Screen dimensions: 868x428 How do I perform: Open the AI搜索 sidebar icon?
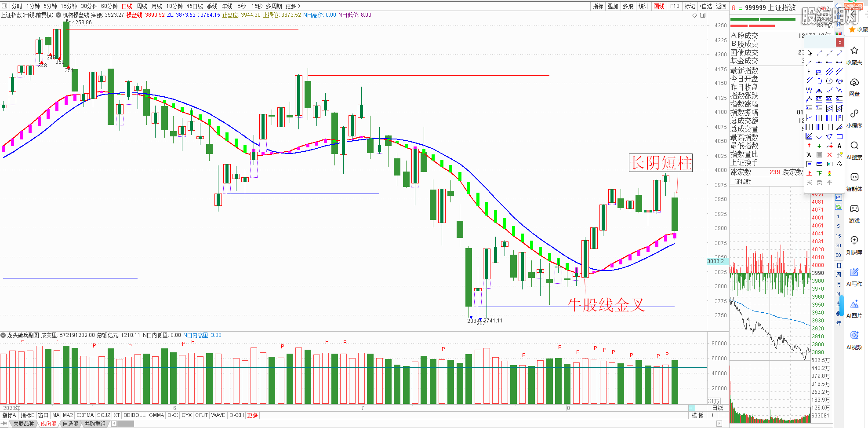tap(854, 150)
